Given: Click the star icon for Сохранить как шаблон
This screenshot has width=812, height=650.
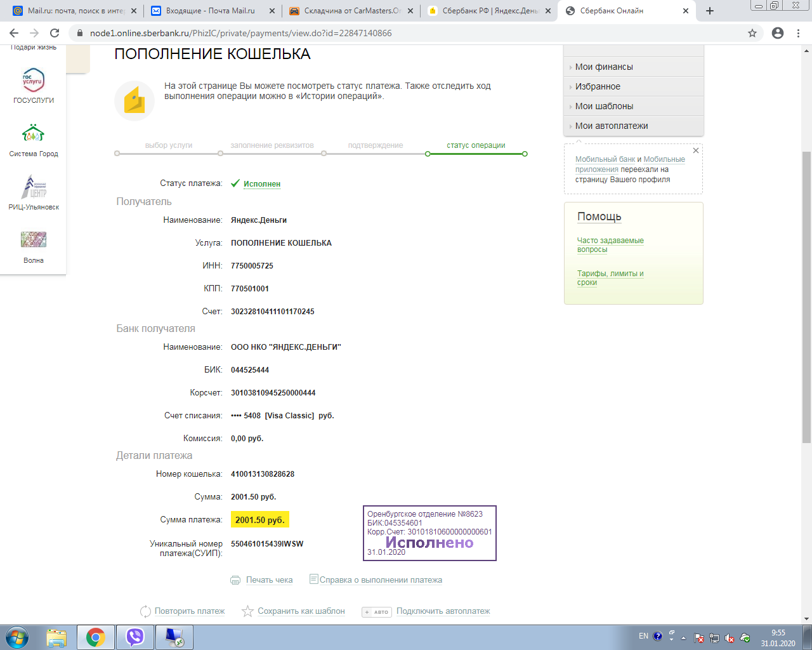Looking at the screenshot, I should tap(247, 611).
